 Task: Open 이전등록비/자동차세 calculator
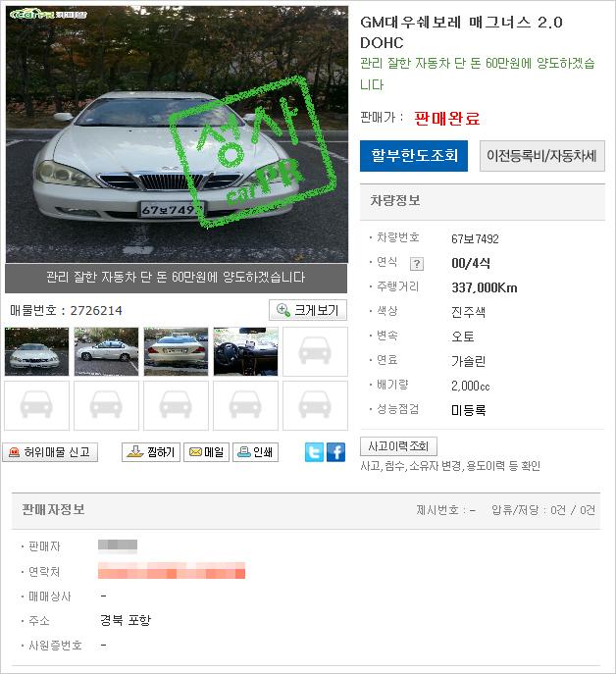[542, 156]
